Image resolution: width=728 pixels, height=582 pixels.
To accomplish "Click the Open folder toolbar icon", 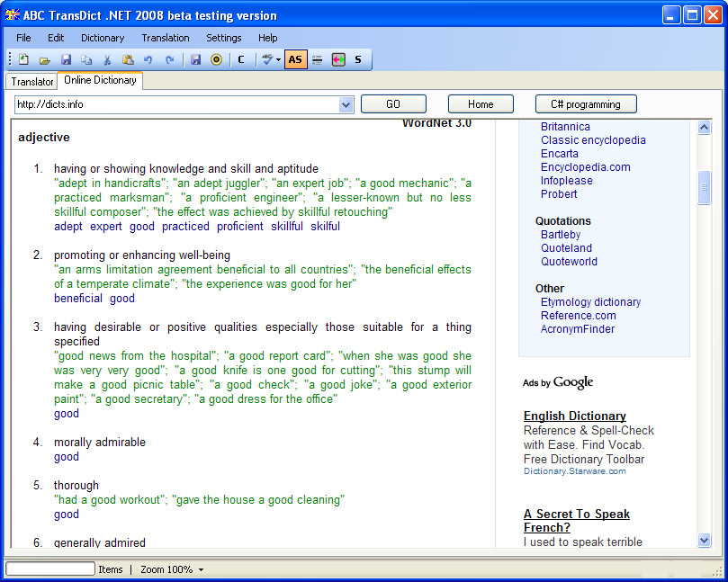I will click(45, 60).
